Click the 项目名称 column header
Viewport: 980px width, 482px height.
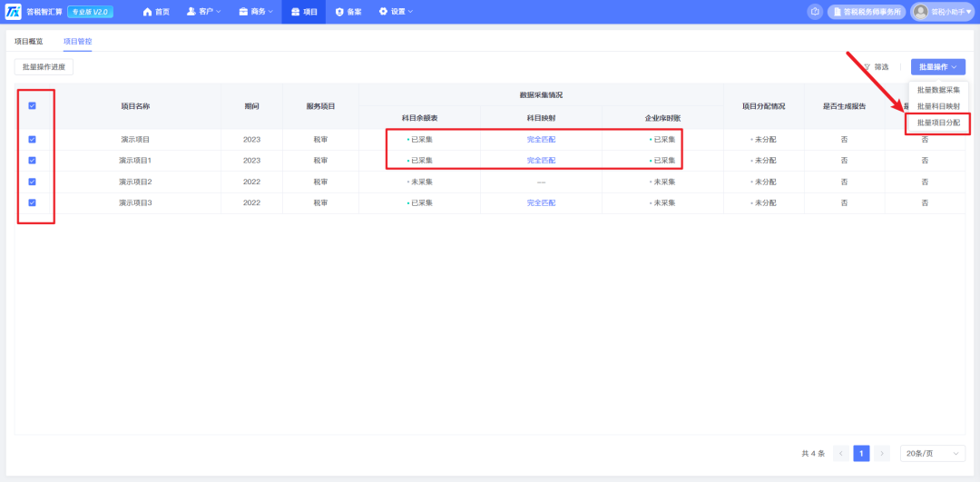tap(135, 106)
